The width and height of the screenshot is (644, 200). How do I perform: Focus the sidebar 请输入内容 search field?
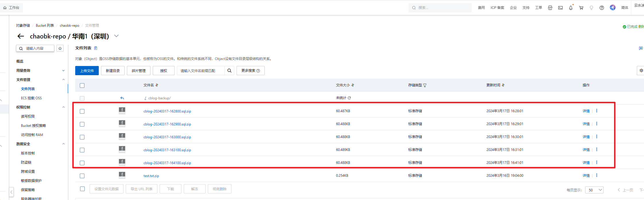[x=35, y=48]
